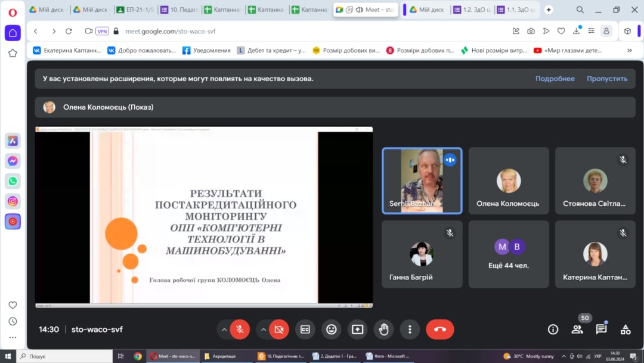This screenshot has height=363, width=644.
Task: Go forward in browser history
Action: tap(54, 31)
